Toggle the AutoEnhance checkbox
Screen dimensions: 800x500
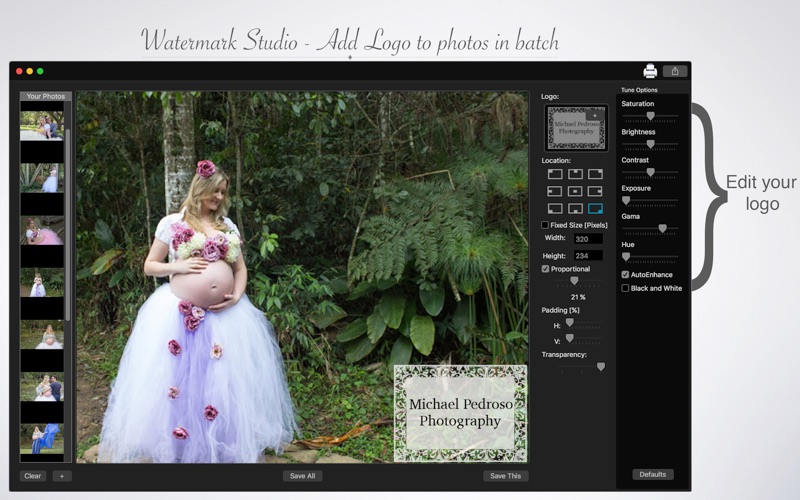(625, 274)
